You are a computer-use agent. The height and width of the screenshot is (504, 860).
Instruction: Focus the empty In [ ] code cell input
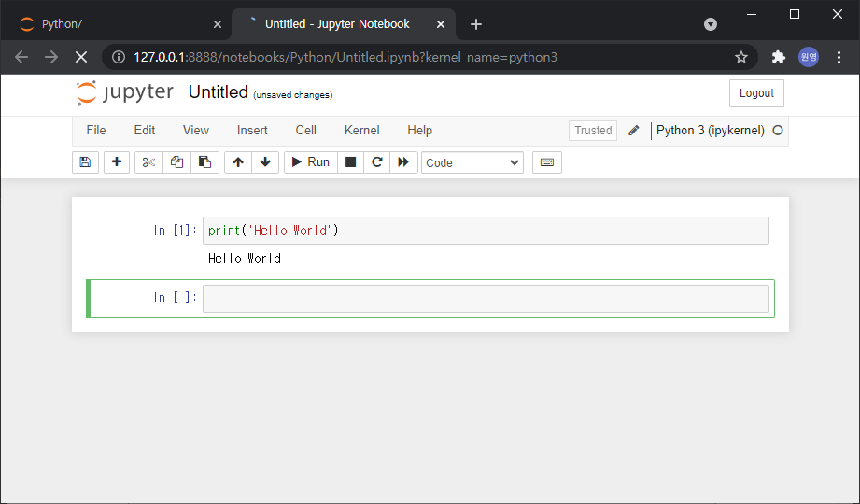486,299
